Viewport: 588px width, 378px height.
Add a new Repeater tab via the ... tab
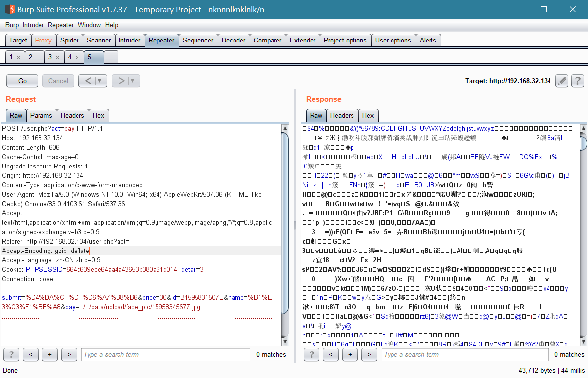pyautogui.click(x=110, y=57)
